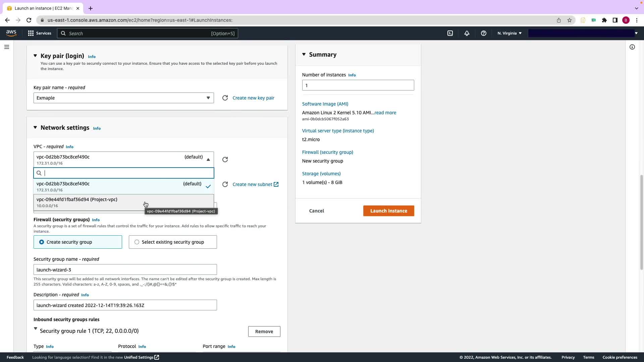This screenshot has height=362, width=644.
Task: Open info panel icon at right edge
Action: [632, 47]
